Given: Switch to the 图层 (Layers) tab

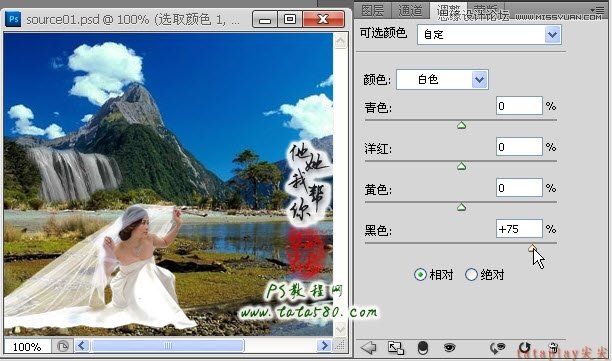Looking at the screenshot, I should (x=373, y=10).
